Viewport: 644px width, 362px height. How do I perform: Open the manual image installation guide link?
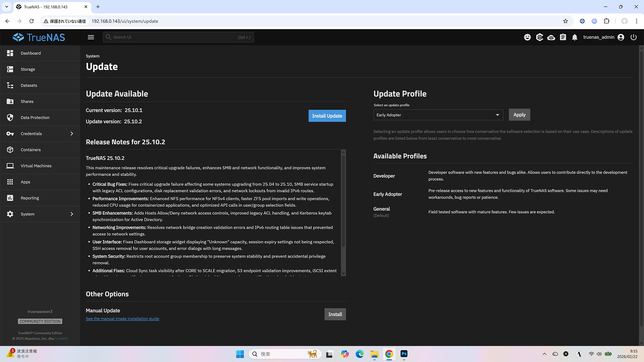click(122, 319)
